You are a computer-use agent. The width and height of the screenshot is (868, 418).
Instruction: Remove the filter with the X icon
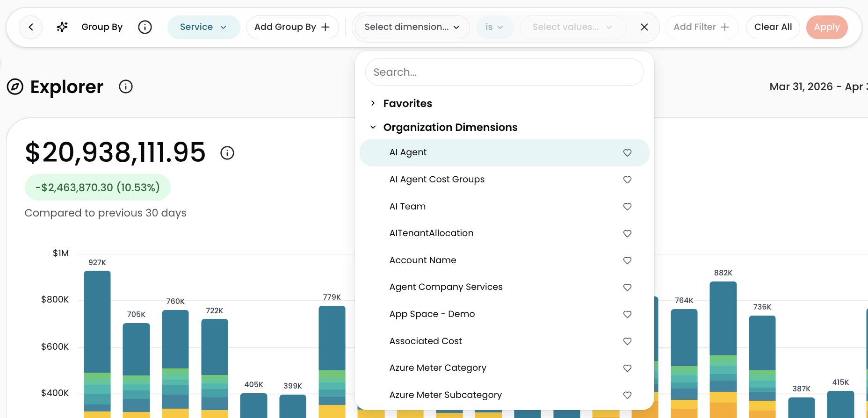644,27
